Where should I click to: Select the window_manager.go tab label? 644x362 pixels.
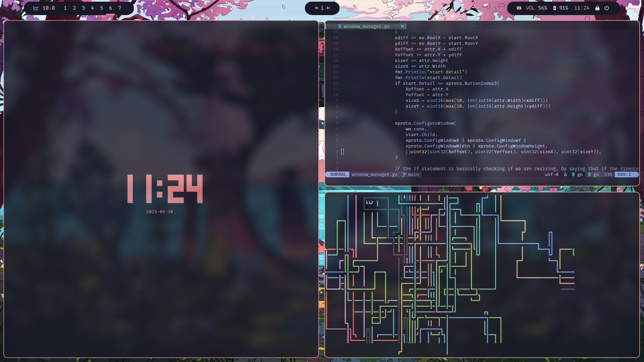[x=366, y=26]
